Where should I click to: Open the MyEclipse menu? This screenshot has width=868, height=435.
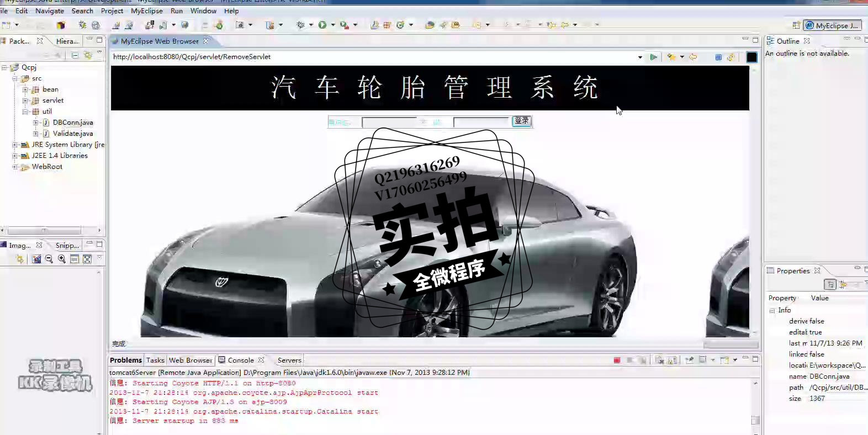(x=147, y=10)
